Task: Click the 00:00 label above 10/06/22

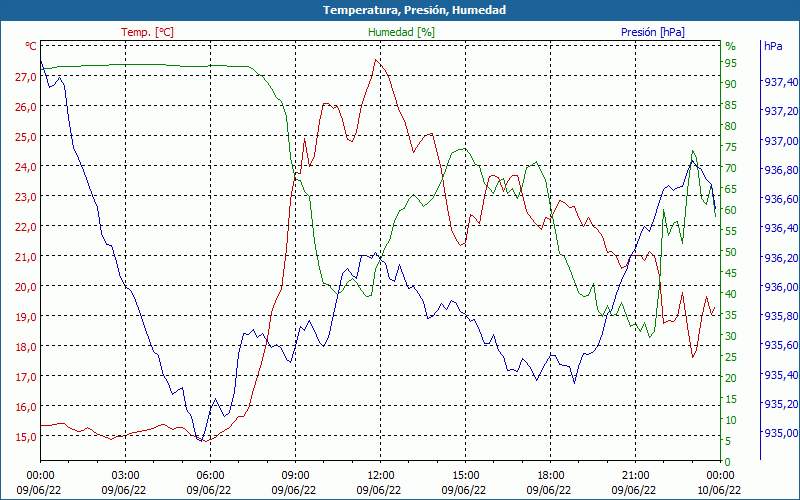Action: pos(720,476)
